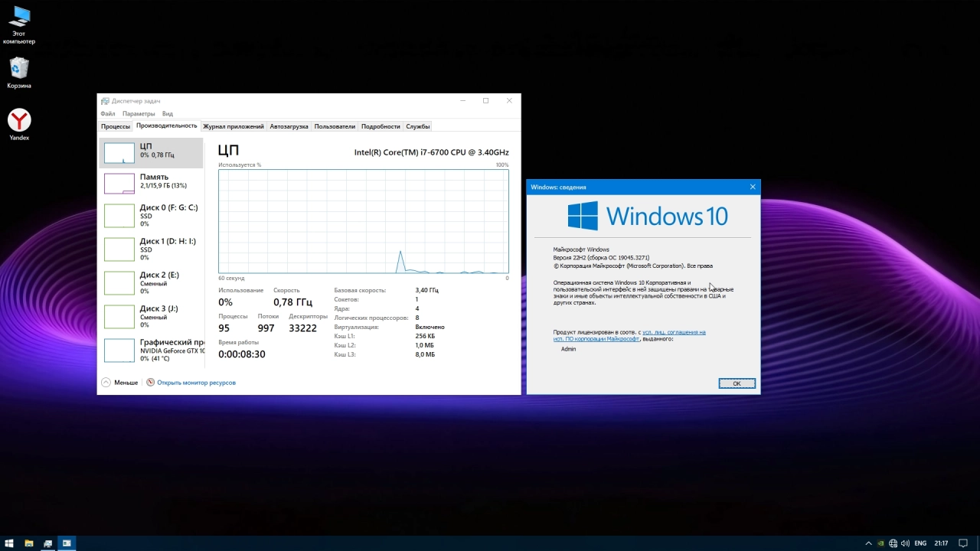Image resolution: width=980 pixels, height=551 pixels.
Task: Click Task Manager's title bar icon
Action: pyautogui.click(x=105, y=101)
